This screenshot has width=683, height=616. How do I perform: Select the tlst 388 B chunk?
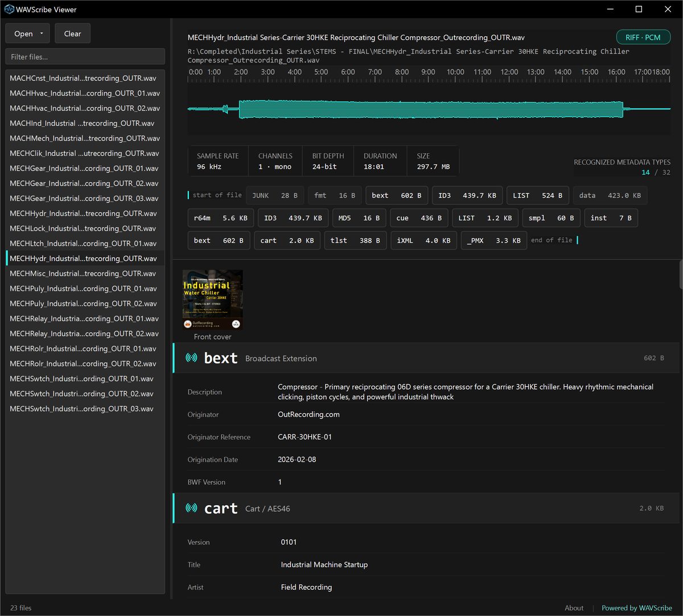click(x=356, y=241)
